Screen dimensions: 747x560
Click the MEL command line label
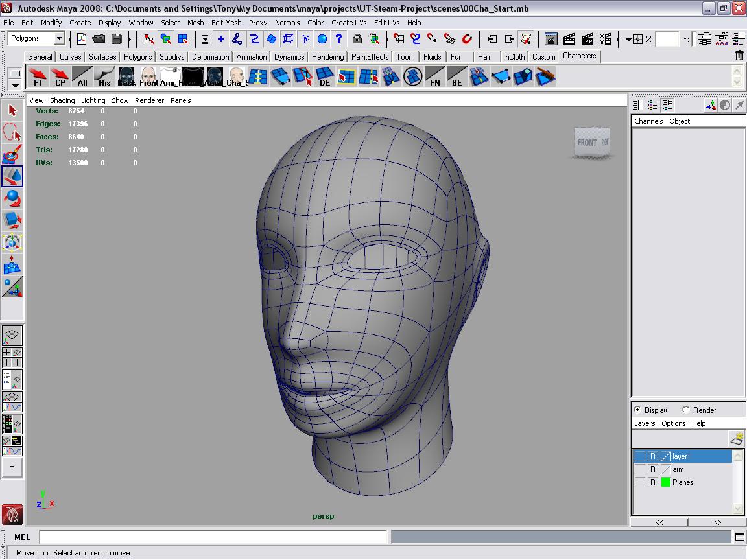(23, 537)
